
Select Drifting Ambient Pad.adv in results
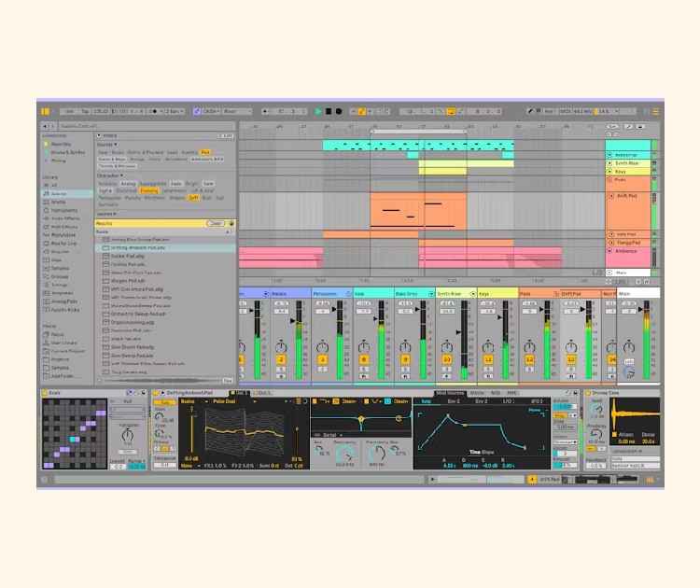(165, 247)
